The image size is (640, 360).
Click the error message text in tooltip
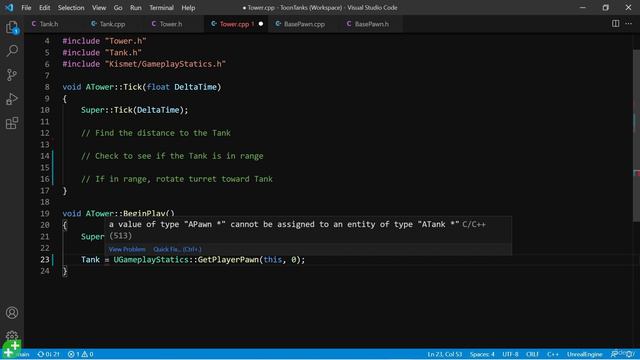tap(284, 224)
